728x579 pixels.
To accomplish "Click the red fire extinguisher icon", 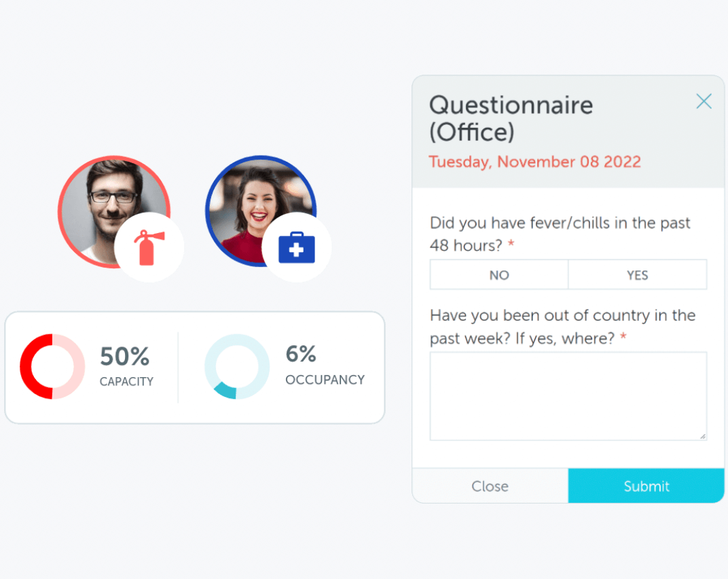I will click(x=149, y=247).
